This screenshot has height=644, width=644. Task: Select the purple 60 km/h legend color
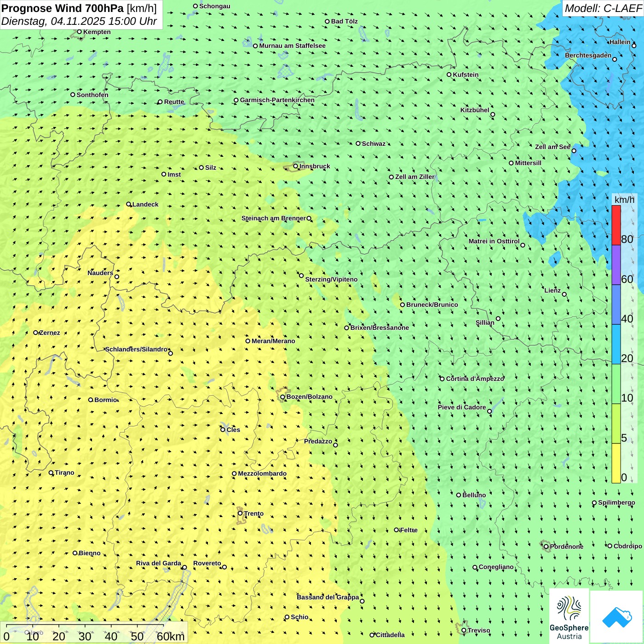616,265
